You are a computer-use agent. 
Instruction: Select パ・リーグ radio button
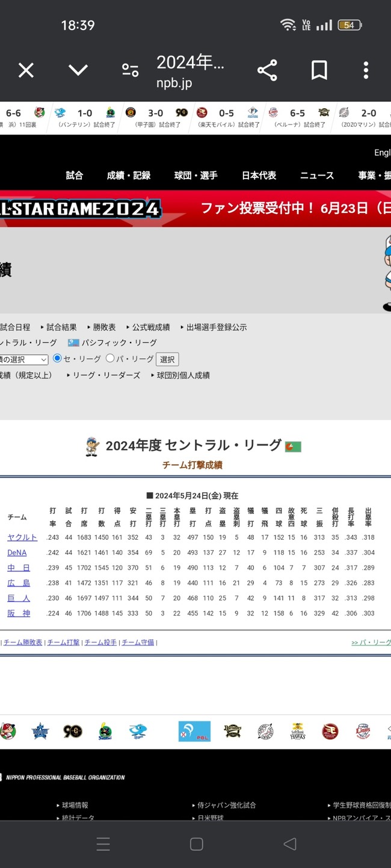pyautogui.click(x=110, y=358)
